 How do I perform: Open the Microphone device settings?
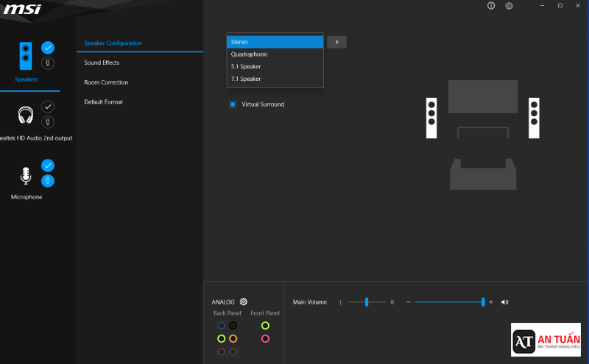(x=26, y=175)
